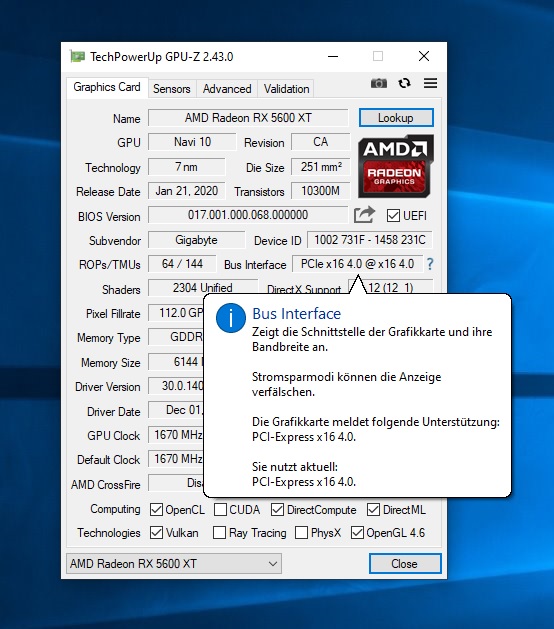Click the 'Memory Type' label
Image resolution: width=554 pixels, height=629 pixels.
point(109,338)
